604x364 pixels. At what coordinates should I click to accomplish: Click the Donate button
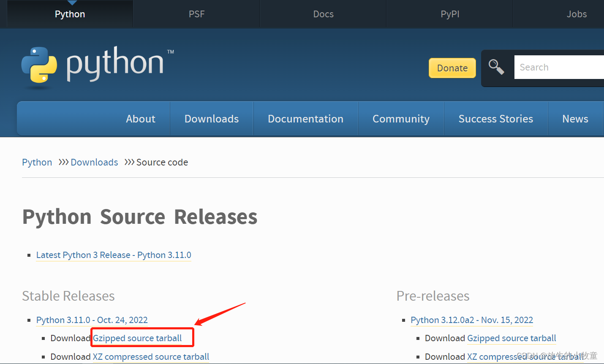452,68
